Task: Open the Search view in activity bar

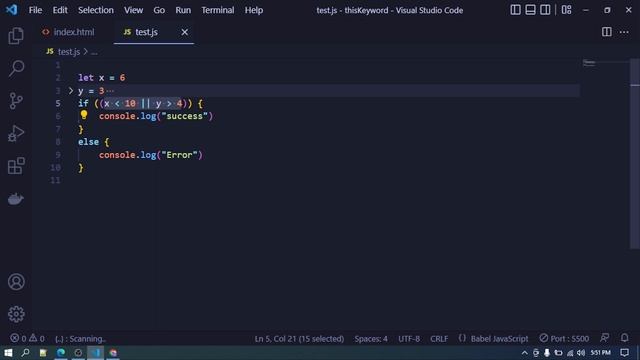Action: 16,68
